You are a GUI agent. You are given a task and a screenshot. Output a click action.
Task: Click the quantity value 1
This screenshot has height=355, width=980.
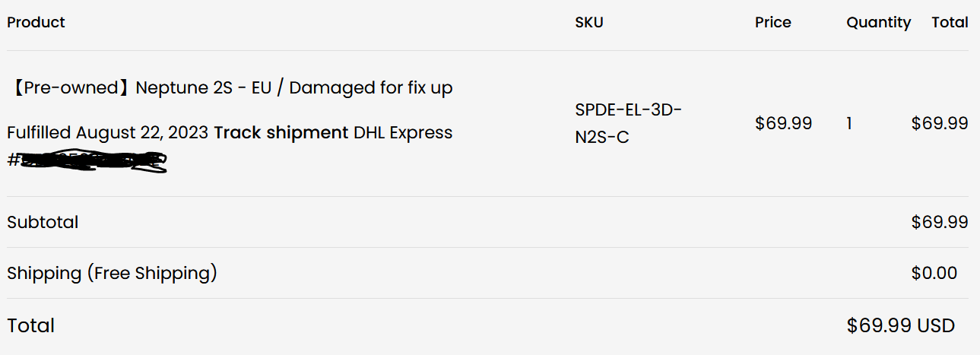pos(849,123)
